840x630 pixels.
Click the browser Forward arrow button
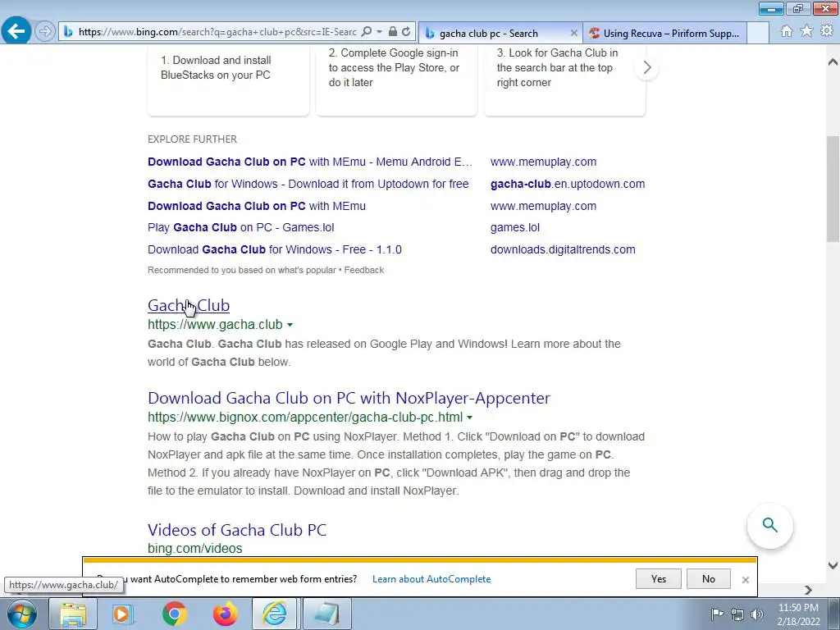click(x=45, y=32)
